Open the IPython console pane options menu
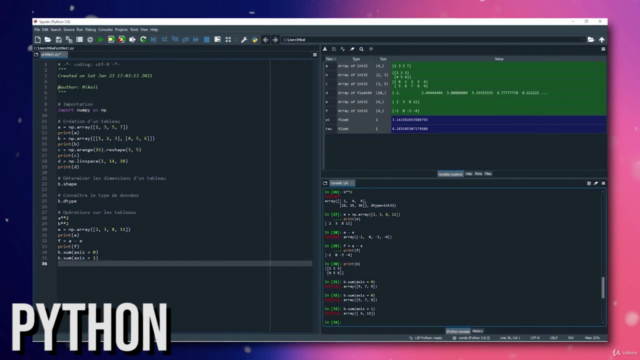Viewport: 640px width, 360px height. point(603,183)
